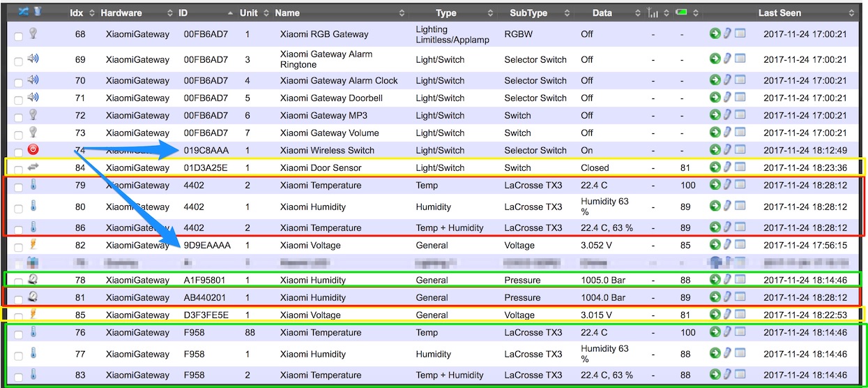Click the green arrow icon in the Idx 79 row
This screenshot has height=388, width=868.
pyautogui.click(x=715, y=185)
